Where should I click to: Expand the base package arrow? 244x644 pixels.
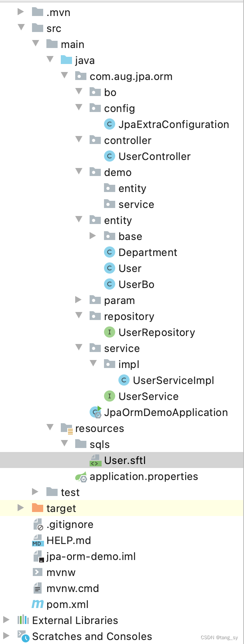[93, 236]
